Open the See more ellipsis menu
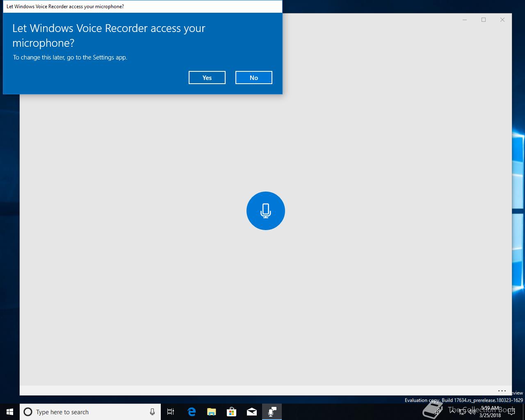The height and width of the screenshot is (420, 525). (x=502, y=391)
